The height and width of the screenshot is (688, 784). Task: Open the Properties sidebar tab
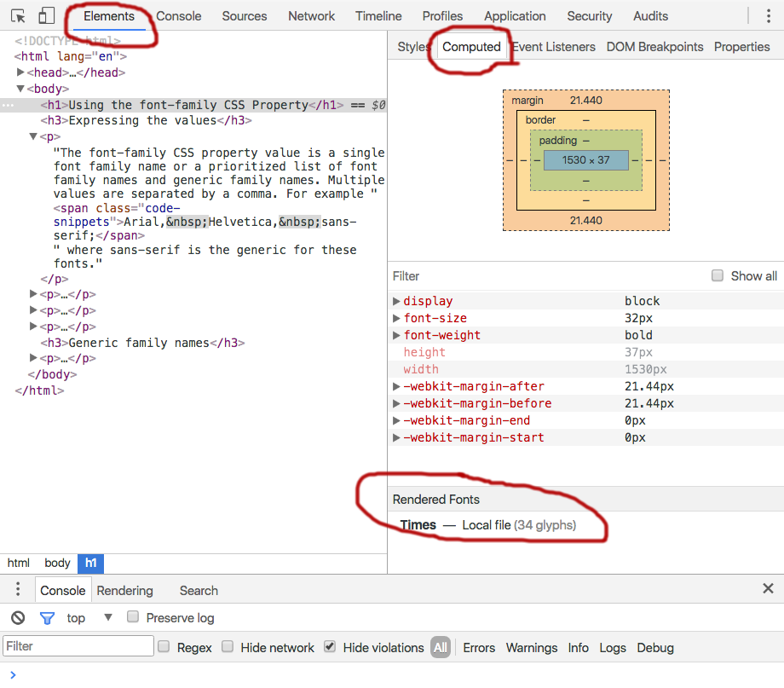[741, 47]
